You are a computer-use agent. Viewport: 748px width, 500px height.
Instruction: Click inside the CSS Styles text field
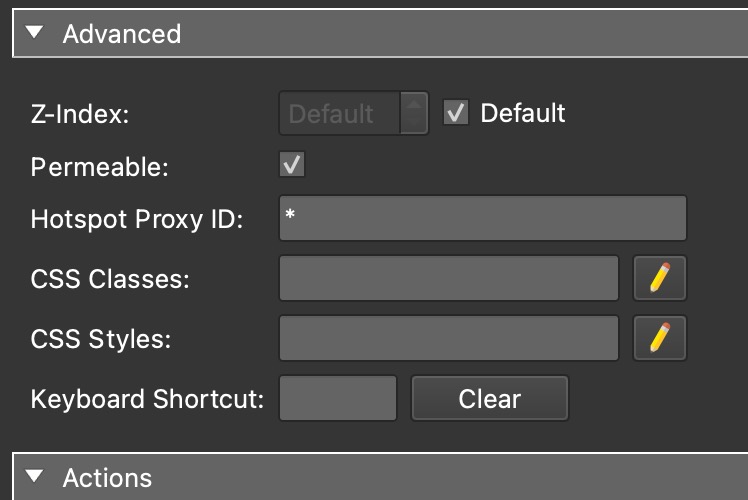tap(448, 338)
